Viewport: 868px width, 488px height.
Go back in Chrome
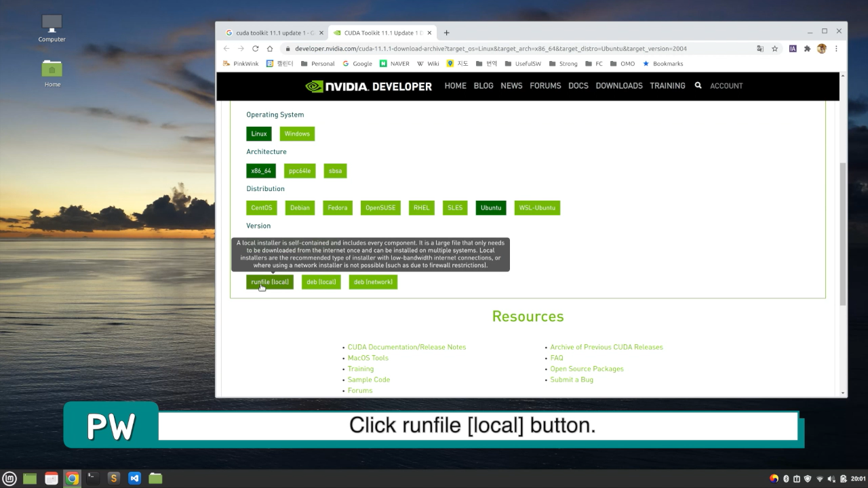click(226, 49)
